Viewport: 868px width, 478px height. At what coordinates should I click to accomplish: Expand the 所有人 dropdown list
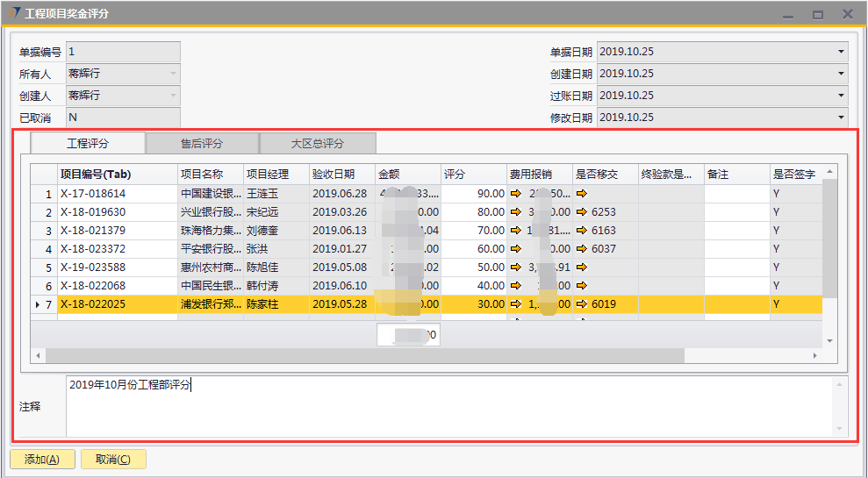pos(173,75)
